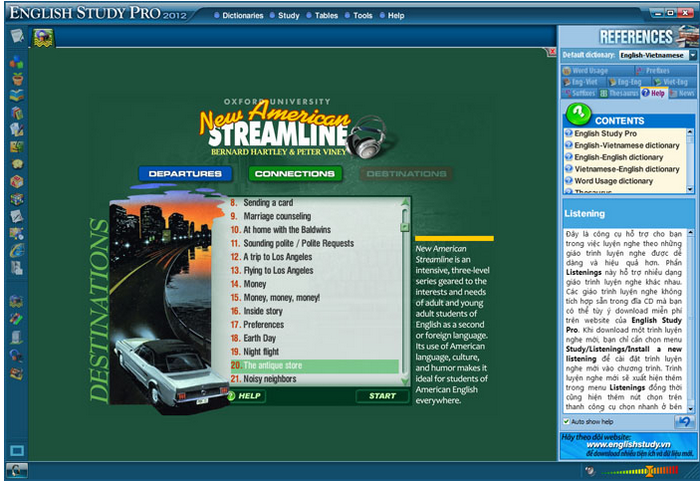The height and width of the screenshot is (481, 700).
Task: Open the Tools menu
Action: coord(362,16)
